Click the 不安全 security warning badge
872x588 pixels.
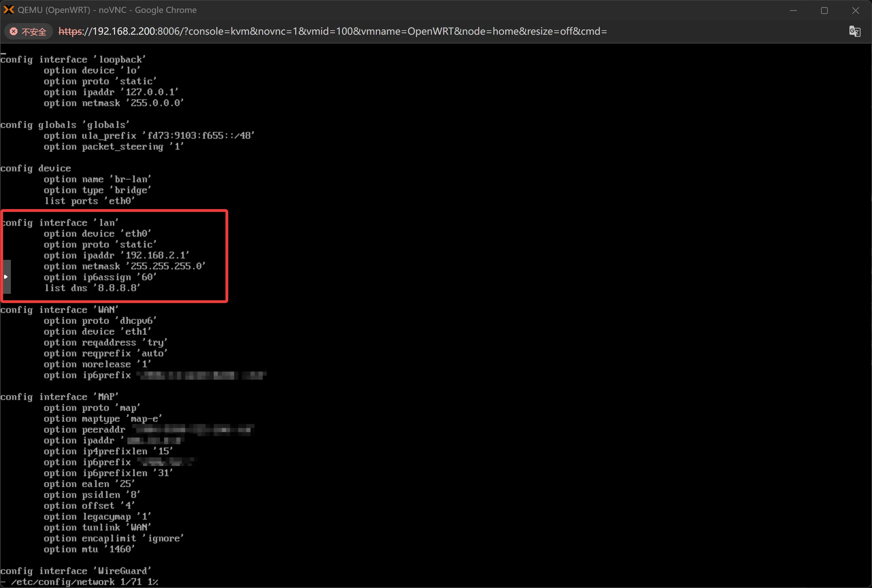coord(28,32)
